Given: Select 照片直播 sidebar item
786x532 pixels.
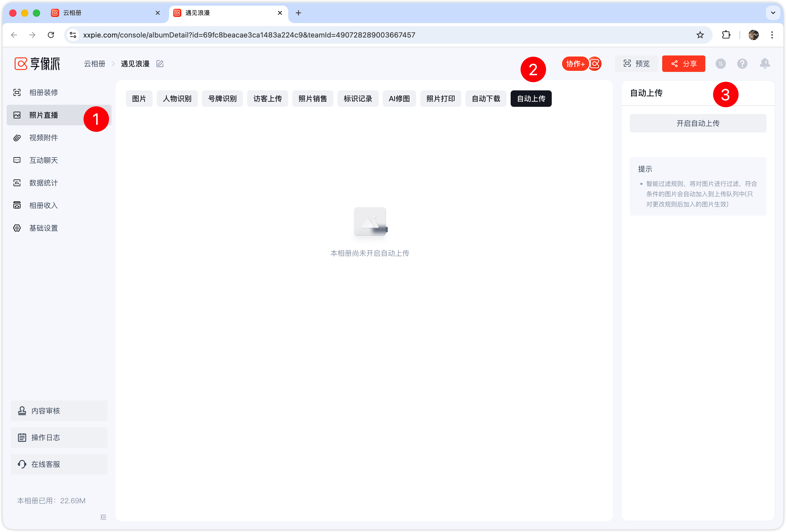Looking at the screenshot, I should pos(59,115).
